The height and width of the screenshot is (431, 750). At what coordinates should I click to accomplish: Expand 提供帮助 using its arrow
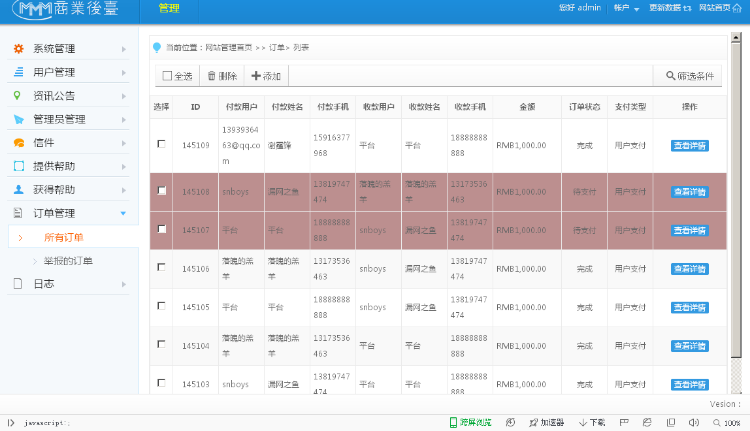(x=123, y=166)
